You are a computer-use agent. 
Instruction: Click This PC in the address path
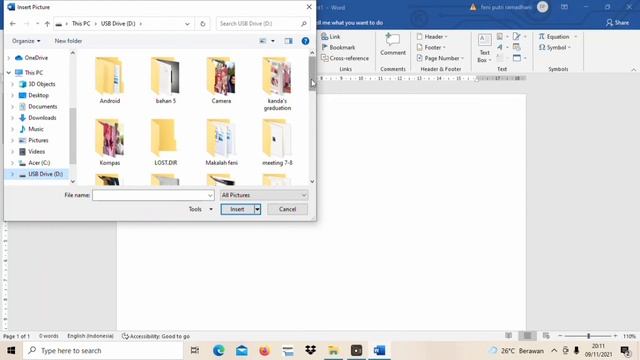(x=81, y=24)
